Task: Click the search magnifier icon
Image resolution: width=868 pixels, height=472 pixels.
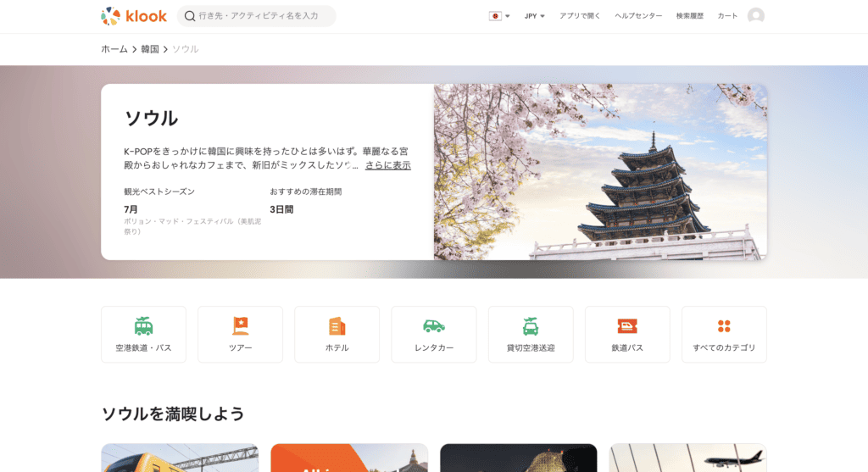Action: (x=189, y=16)
